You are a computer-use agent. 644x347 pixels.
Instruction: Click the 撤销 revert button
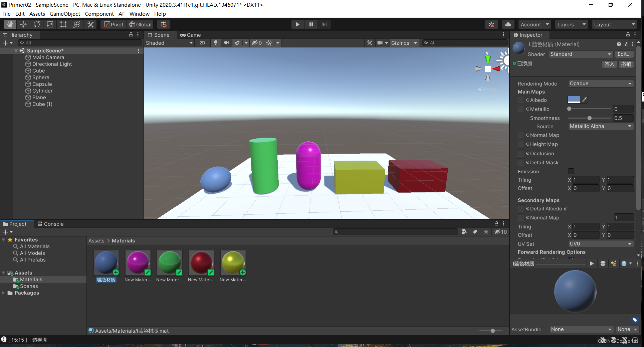626,64
